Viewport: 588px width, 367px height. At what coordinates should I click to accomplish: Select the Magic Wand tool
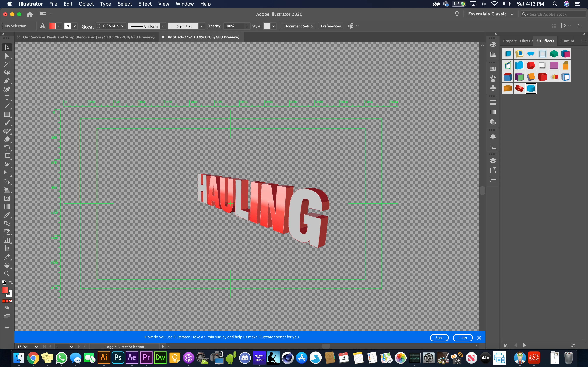[x=7, y=64]
